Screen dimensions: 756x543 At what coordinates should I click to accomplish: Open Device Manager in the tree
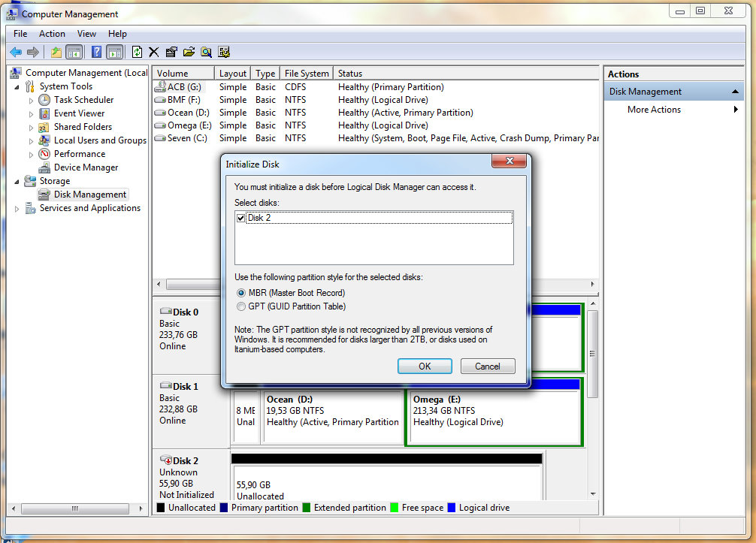pyautogui.click(x=86, y=167)
